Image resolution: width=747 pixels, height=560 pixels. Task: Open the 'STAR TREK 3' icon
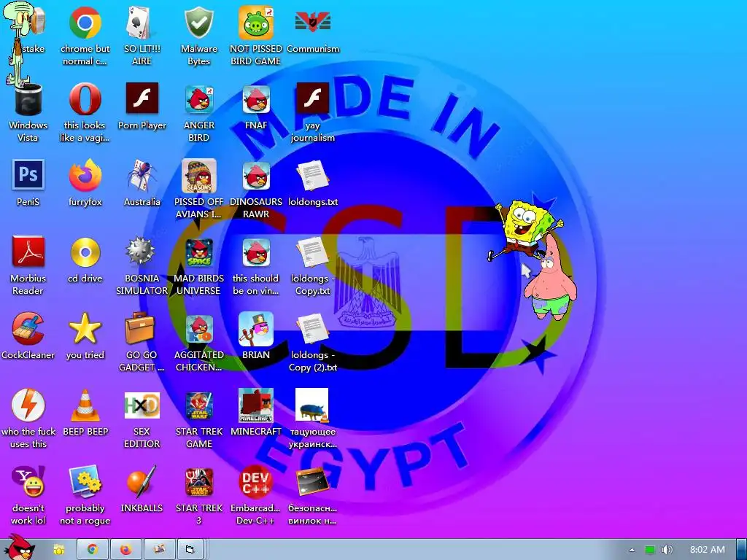click(x=198, y=482)
